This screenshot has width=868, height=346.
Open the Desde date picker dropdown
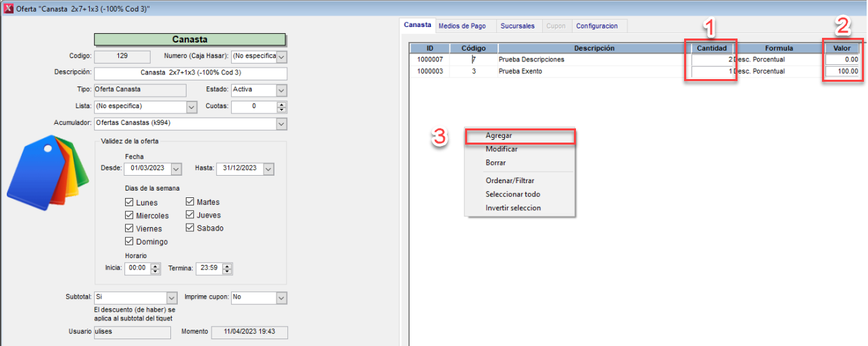176,169
